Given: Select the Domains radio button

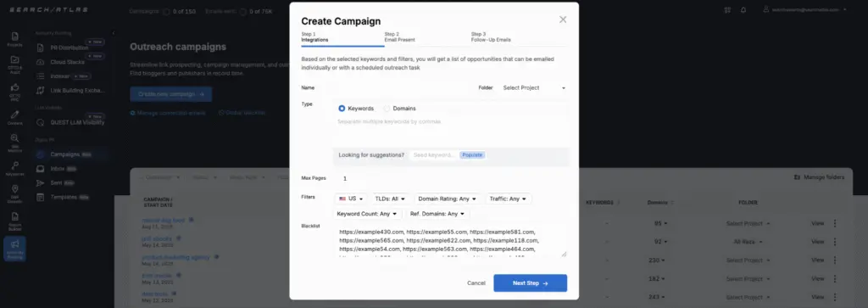Looking at the screenshot, I should 387,109.
